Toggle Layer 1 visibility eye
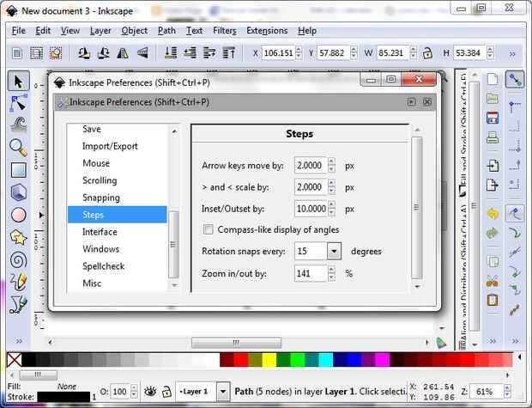 pyautogui.click(x=150, y=392)
